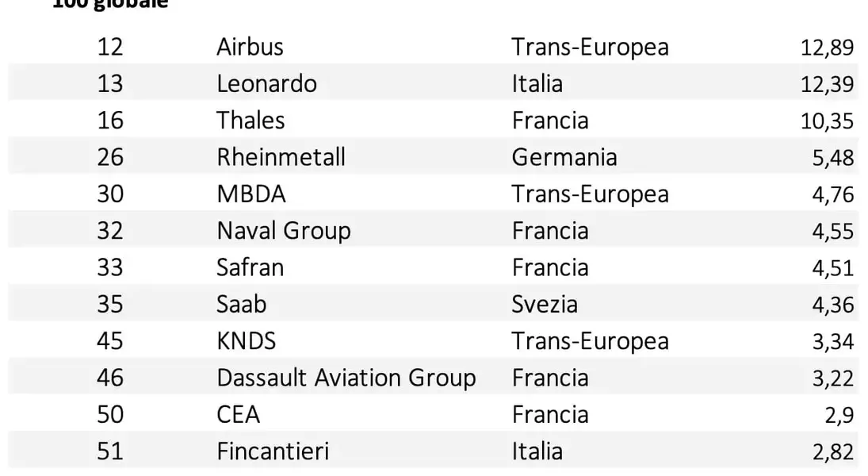This screenshot has width=868, height=476.
Task: Click the Safran company cell
Action: [x=250, y=267]
